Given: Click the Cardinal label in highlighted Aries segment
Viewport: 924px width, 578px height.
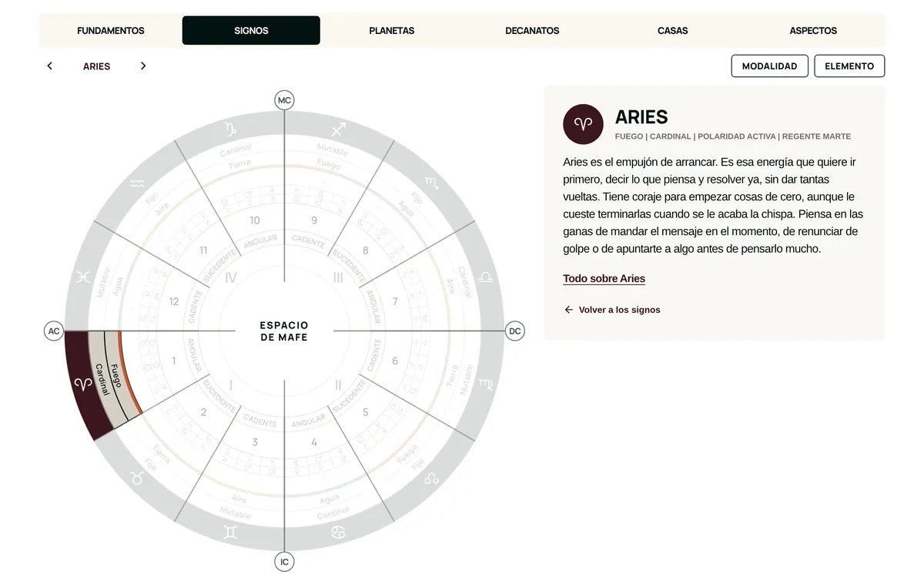Looking at the screenshot, I should pos(102,379).
